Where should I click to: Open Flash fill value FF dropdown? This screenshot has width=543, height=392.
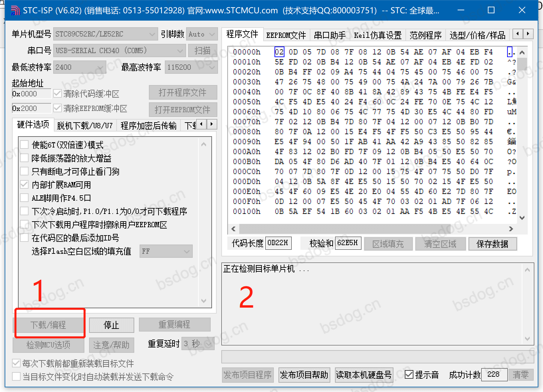click(x=166, y=251)
